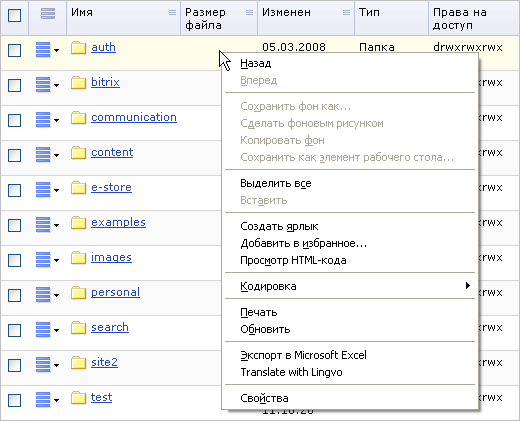Open the examples folder link
The image size is (520, 421).
click(118, 222)
